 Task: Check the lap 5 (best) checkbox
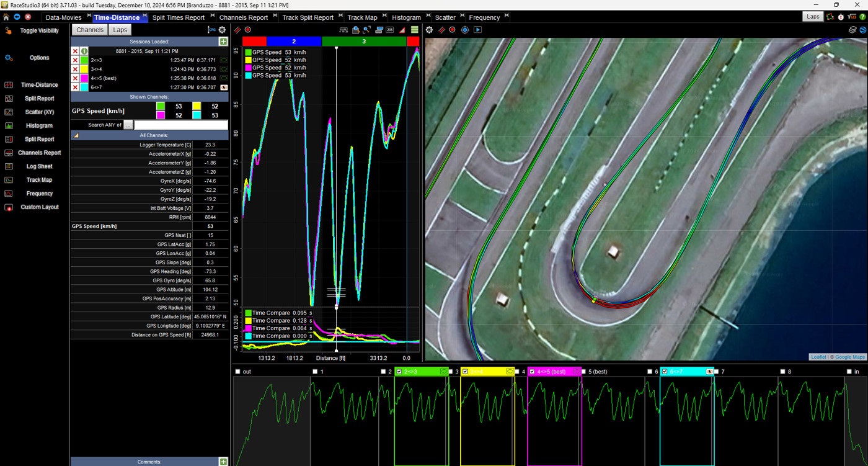(583, 372)
